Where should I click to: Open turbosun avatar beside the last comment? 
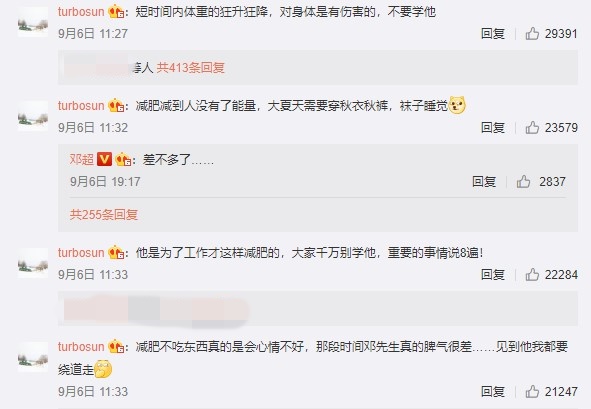click(x=33, y=357)
